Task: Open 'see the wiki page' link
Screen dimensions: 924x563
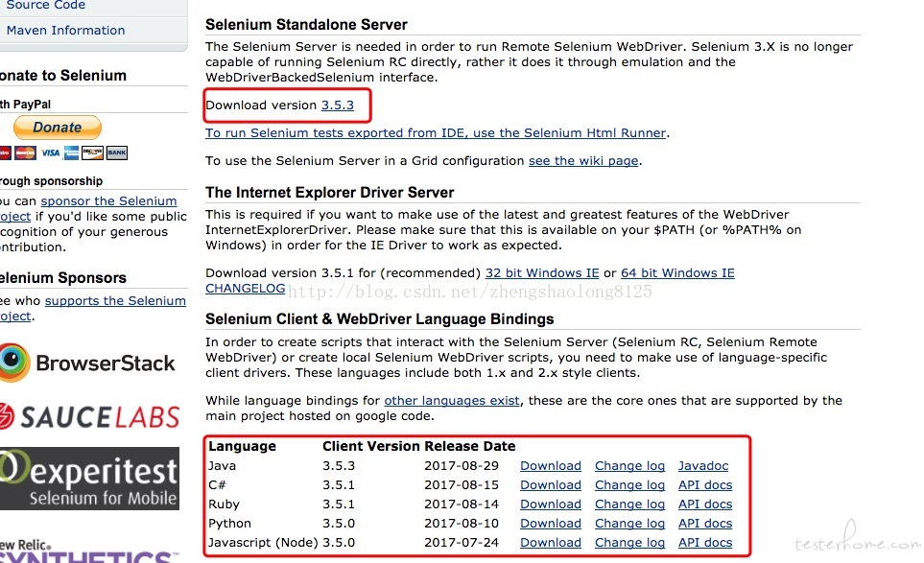Action: click(x=583, y=161)
